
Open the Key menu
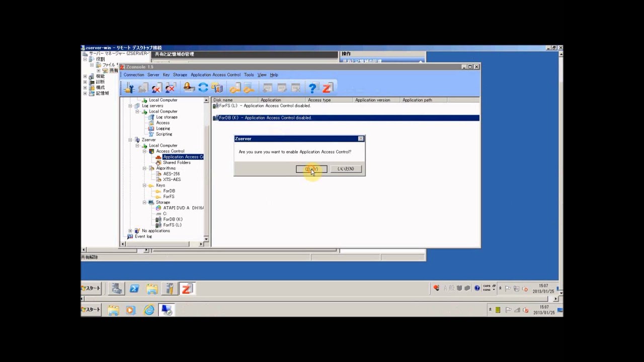tap(167, 75)
